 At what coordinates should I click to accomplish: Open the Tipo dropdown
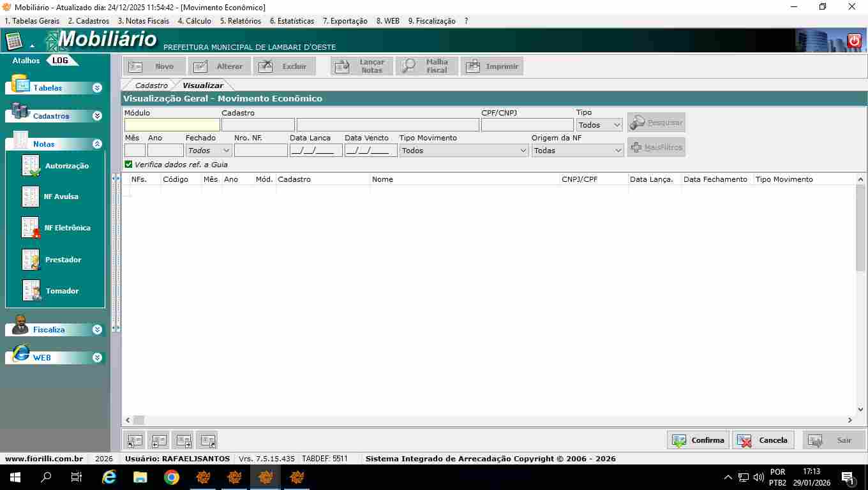click(x=599, y=125)
